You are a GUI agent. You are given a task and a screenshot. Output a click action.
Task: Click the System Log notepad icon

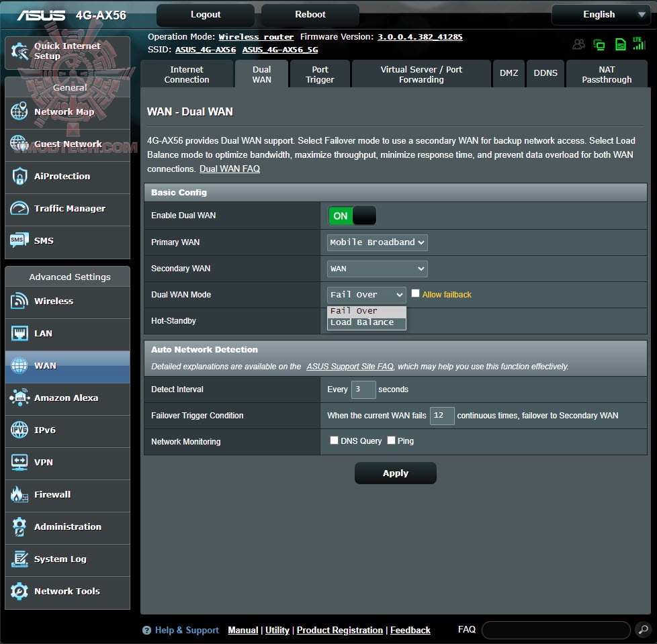(x=19, y=559)
